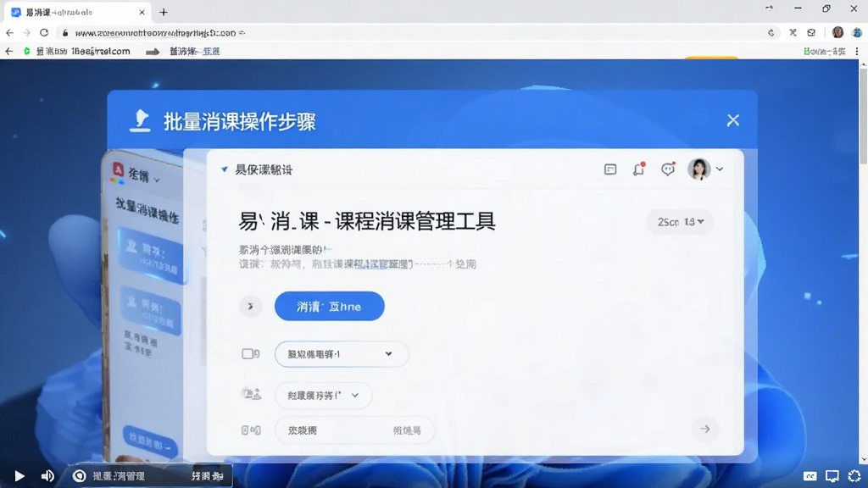Image resolution: width=868 pixels, height=488 pixels.
Task: Click the blue icon at toolbar far right
Action: coord(857,33)
